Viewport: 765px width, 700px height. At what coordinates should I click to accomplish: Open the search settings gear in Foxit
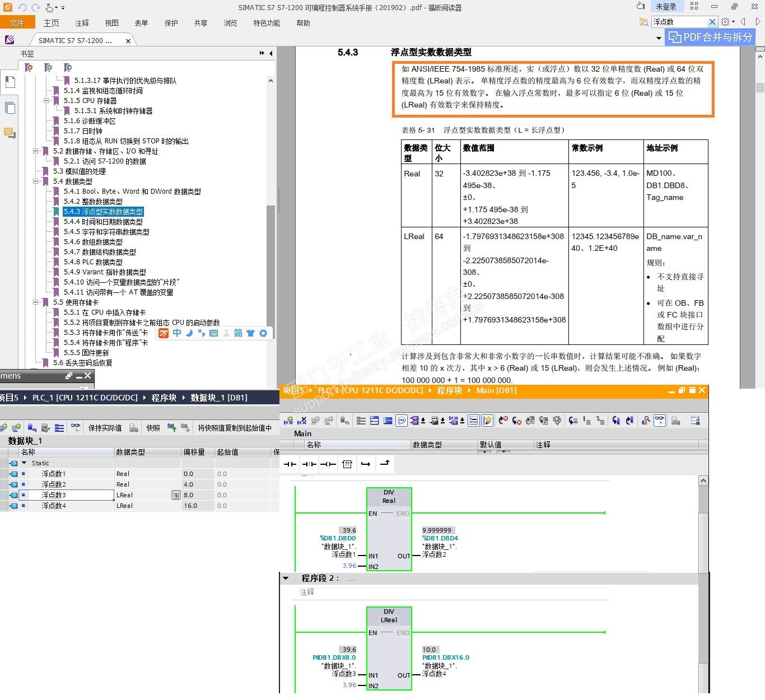[x=726, y=22]
